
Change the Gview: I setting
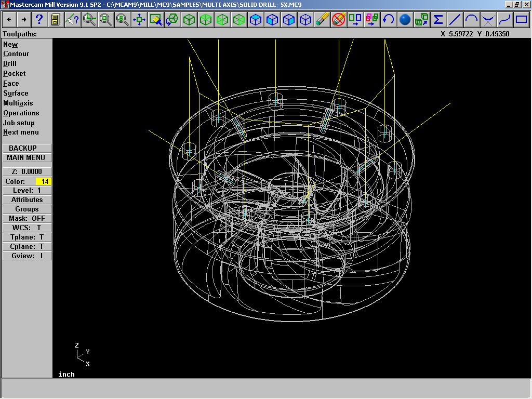tap(27, 256)
